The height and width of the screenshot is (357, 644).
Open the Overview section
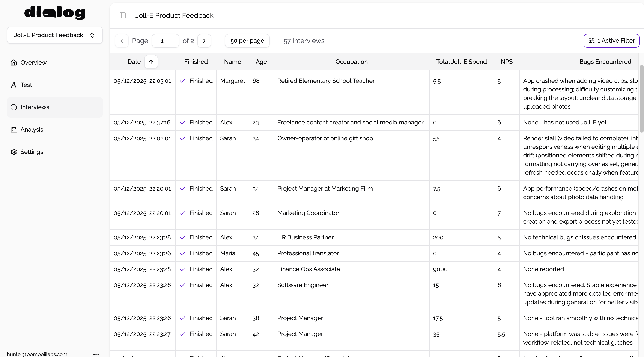click(x=33, y=63)
